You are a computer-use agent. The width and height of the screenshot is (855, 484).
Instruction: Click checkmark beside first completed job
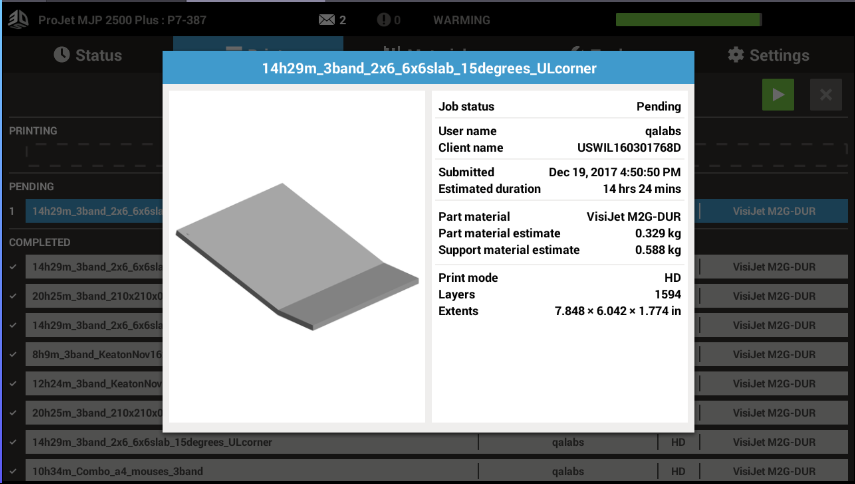click(12, 268)
